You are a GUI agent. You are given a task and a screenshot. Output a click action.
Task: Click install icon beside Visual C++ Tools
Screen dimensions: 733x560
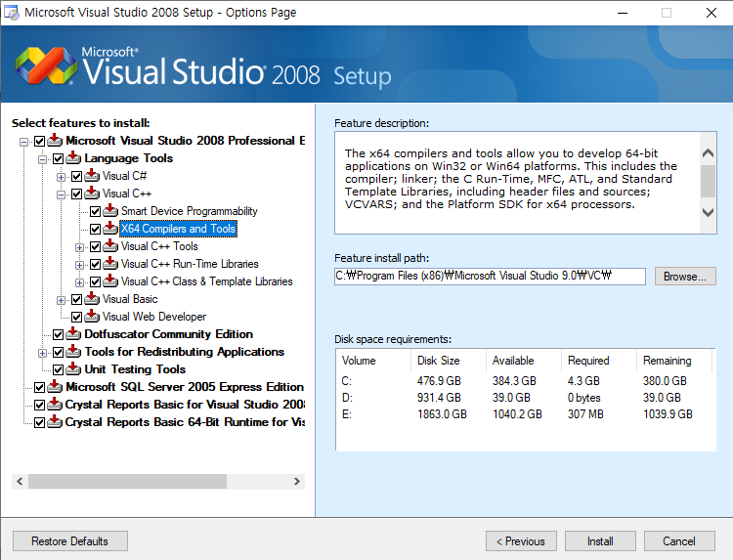click(110, 245)
